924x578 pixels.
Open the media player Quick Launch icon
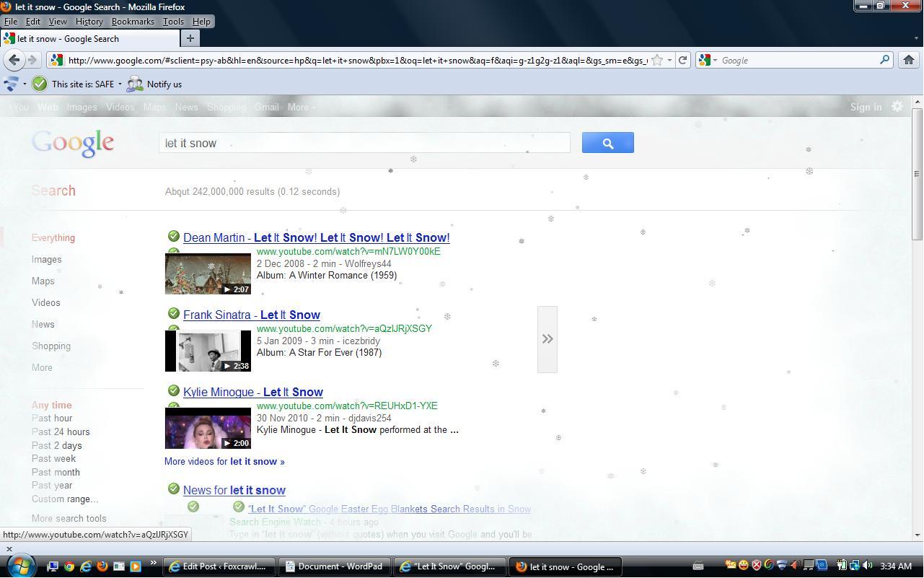pyautogui.click(x=135, y=566)
